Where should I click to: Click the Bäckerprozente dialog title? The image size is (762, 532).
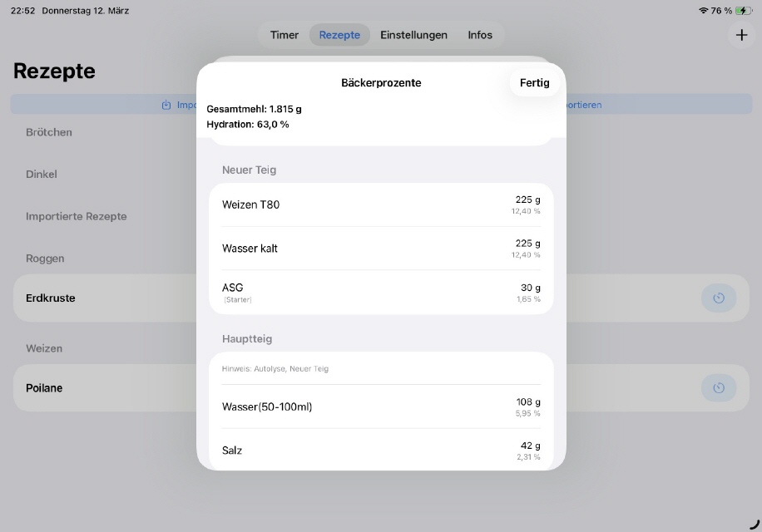(x=381, y=83)
